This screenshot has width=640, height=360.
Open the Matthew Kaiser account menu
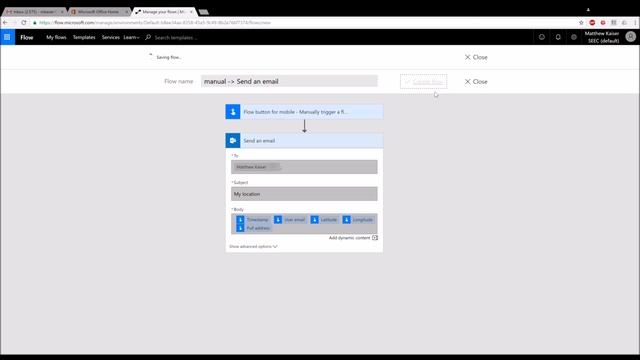602,37
